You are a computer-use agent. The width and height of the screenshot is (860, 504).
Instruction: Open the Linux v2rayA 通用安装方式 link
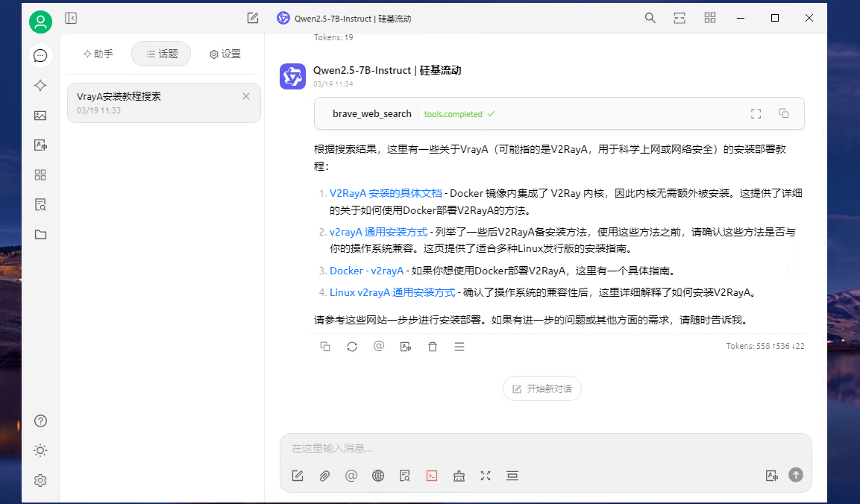pos(392,292)
